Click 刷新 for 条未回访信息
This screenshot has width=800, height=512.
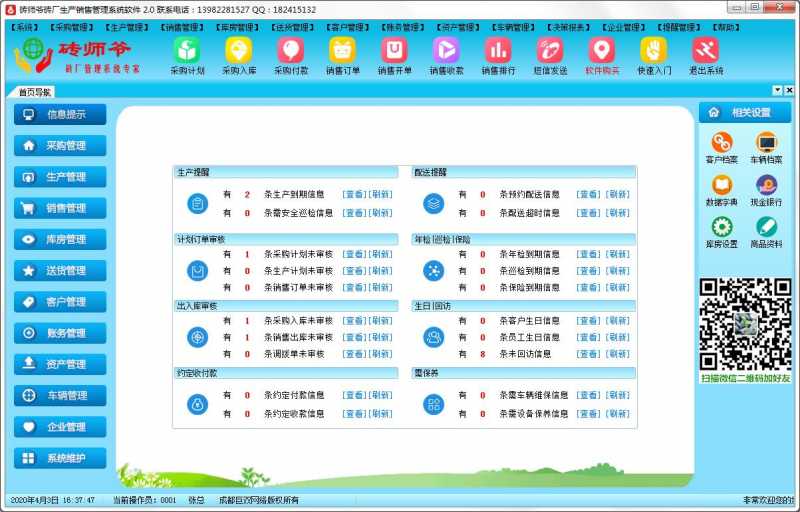[618, 354]
